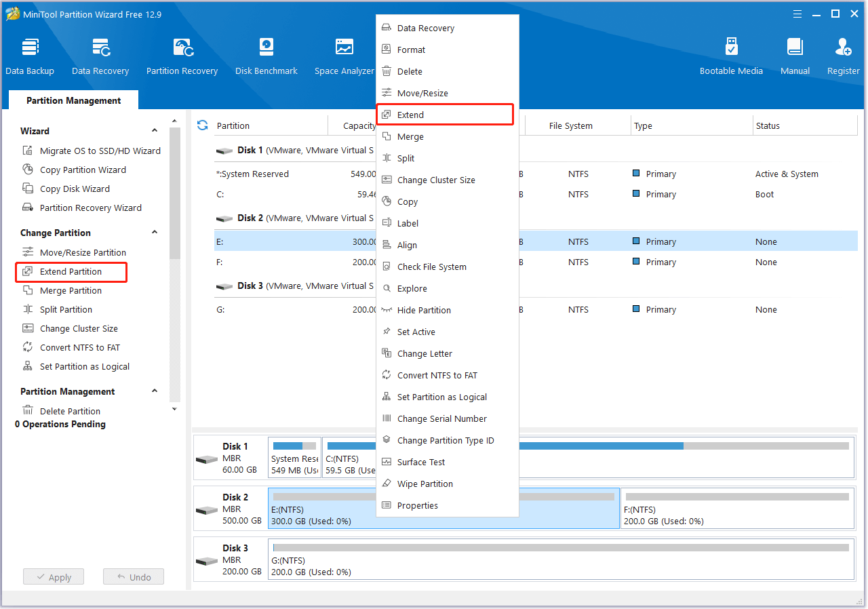Click the Apply button
This screenshot has width=868, height=609.
pos(54,577)
